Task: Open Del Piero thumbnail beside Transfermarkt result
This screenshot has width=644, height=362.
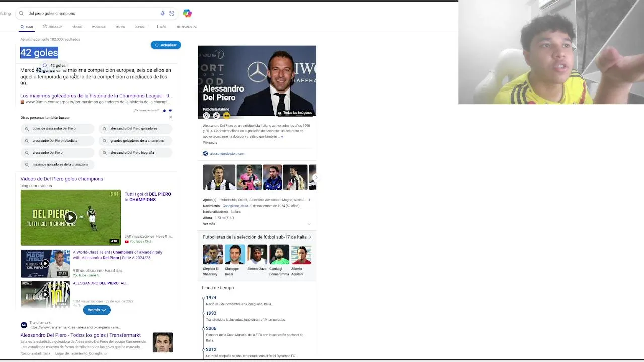Action: coord(163,342)
